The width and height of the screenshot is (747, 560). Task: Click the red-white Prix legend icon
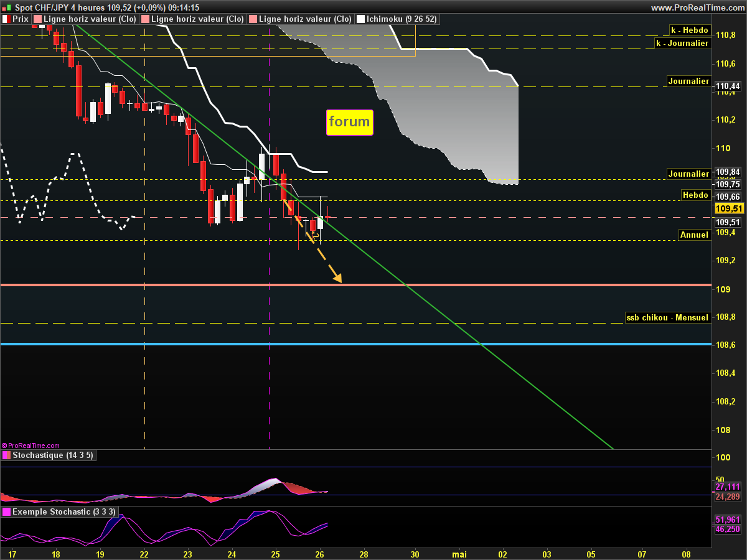6,19
